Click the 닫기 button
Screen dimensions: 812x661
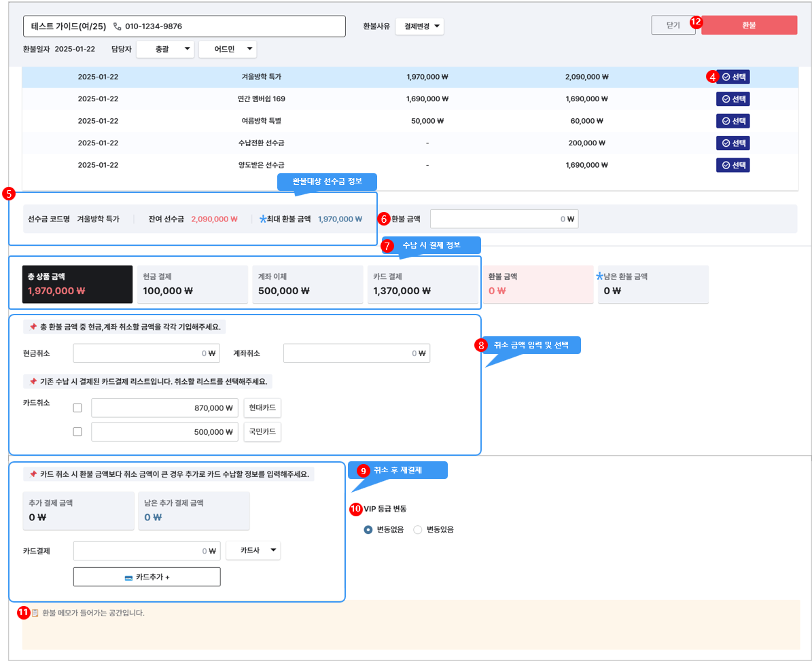point(673,25)
